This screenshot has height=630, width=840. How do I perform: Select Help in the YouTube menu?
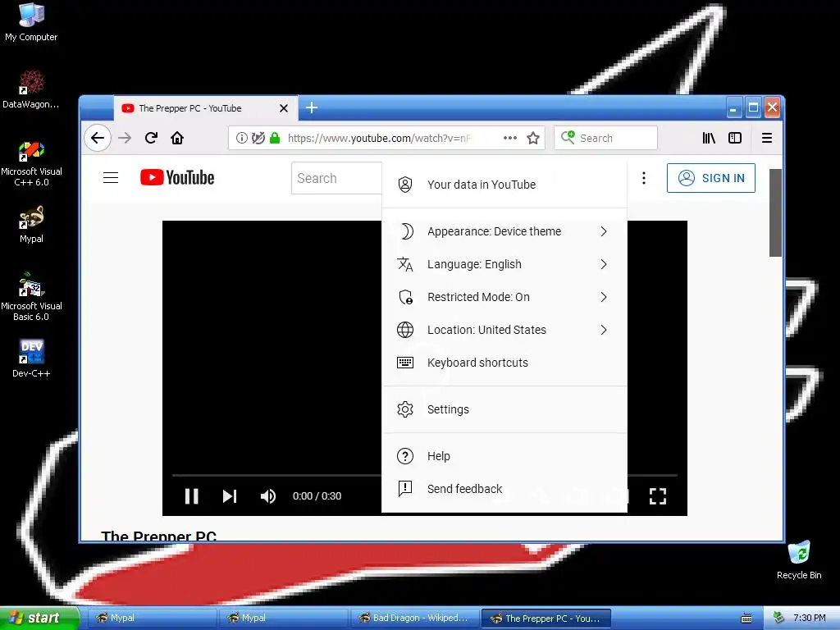(504, 456)
